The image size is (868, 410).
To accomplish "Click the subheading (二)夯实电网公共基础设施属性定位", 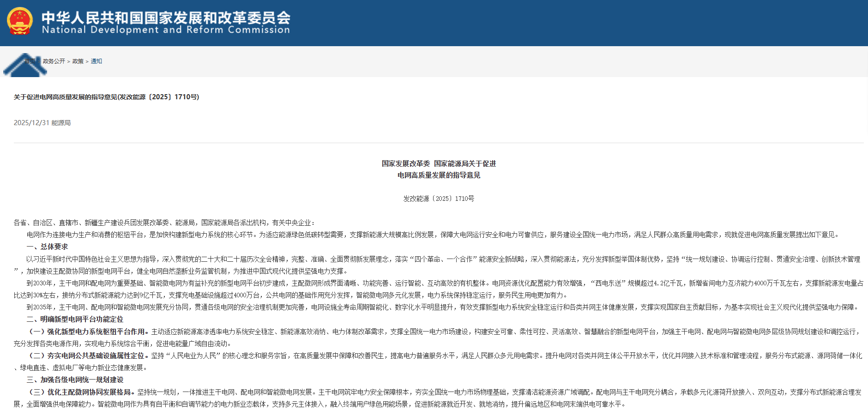I will click(89, 356).
